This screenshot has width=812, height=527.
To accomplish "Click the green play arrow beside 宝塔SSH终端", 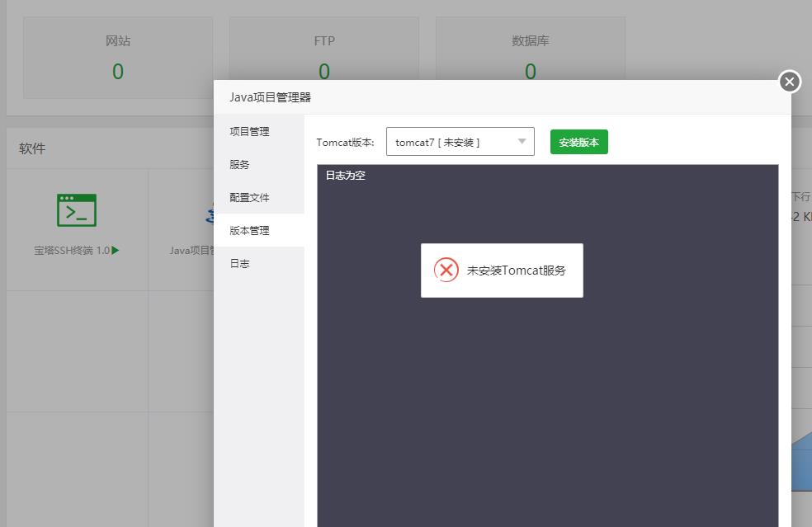I will (x=116, y=250).
